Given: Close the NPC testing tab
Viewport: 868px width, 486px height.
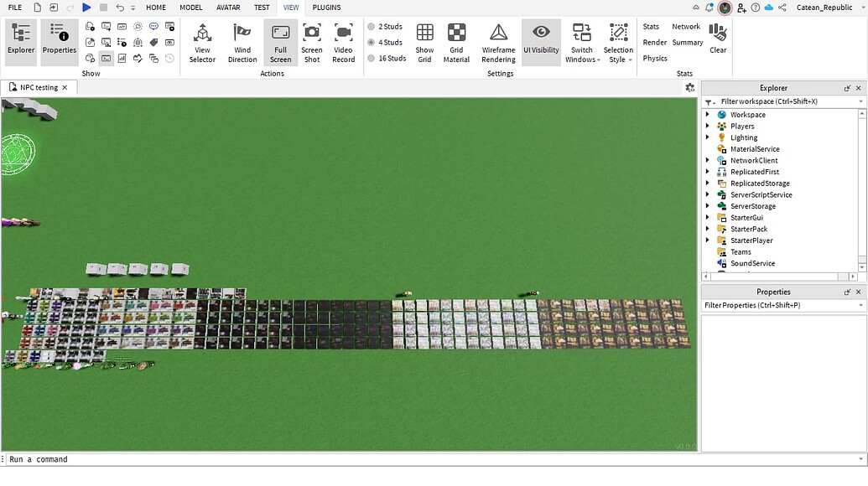Looking at the screenshot, I should pos(65,87).
